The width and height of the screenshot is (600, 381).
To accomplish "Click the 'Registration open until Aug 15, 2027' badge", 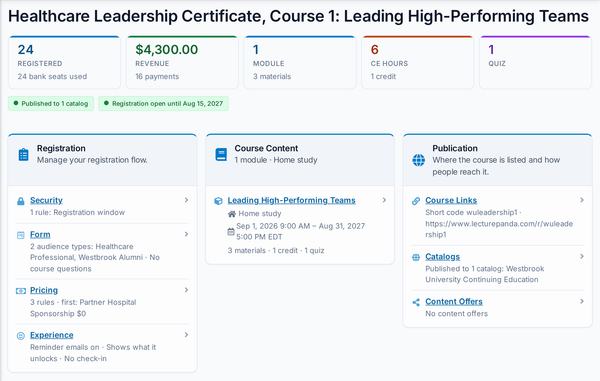I will (163, 104).
